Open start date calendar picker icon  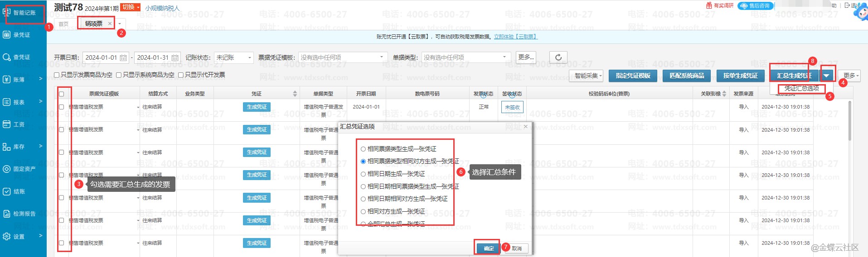(x=123, y=58)
